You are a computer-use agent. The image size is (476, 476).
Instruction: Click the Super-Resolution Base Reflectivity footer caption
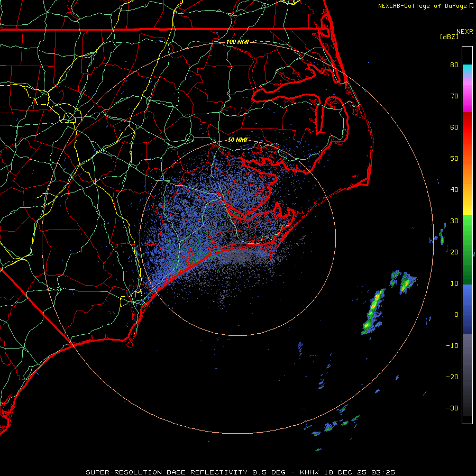click(x=241, y=472)
